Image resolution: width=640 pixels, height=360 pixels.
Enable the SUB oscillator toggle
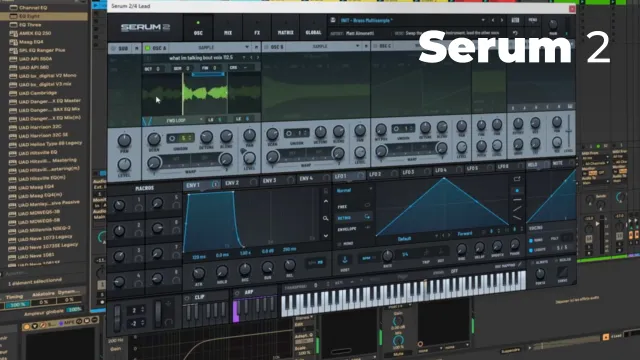click(x=113, y=49)
